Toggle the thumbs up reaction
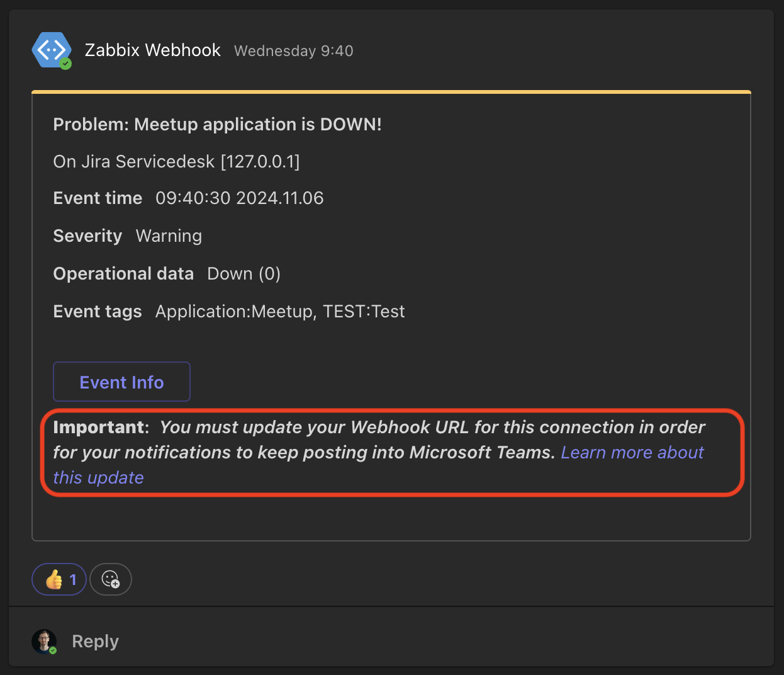784x675 pixels. point(59,579)
